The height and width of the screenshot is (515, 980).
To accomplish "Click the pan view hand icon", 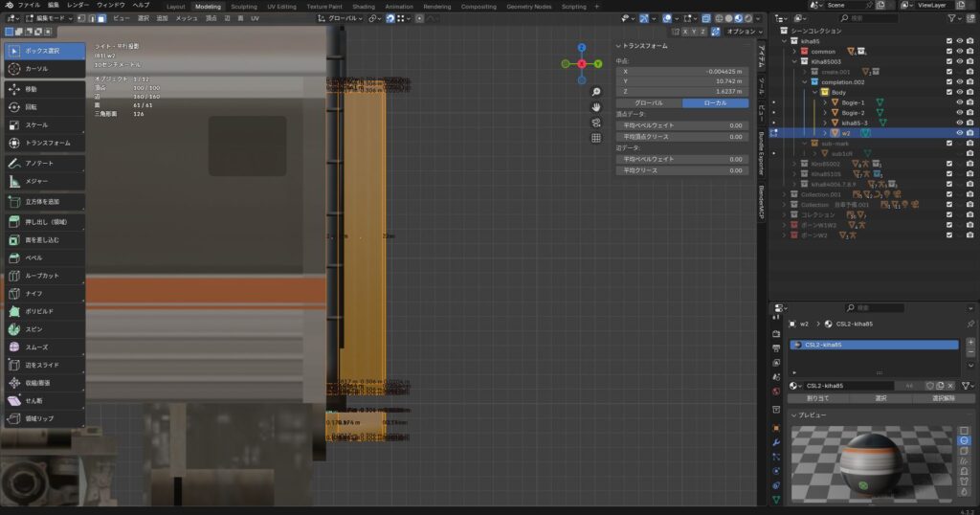I will (596, 107).
